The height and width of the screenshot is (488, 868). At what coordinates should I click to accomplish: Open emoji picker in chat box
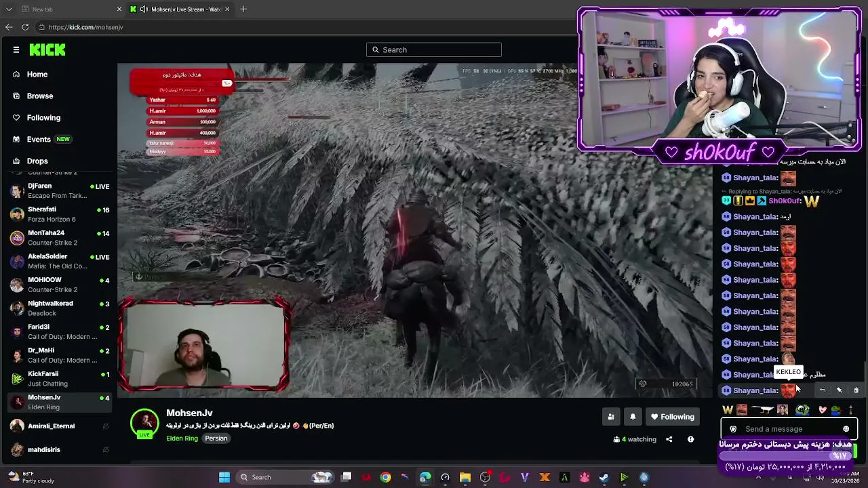tap(846, 429)
